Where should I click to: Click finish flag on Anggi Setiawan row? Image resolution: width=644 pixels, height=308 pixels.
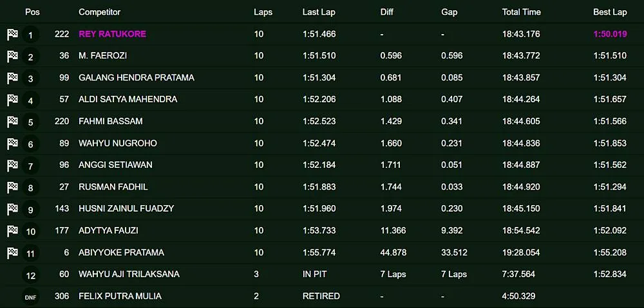click(12, 166)
